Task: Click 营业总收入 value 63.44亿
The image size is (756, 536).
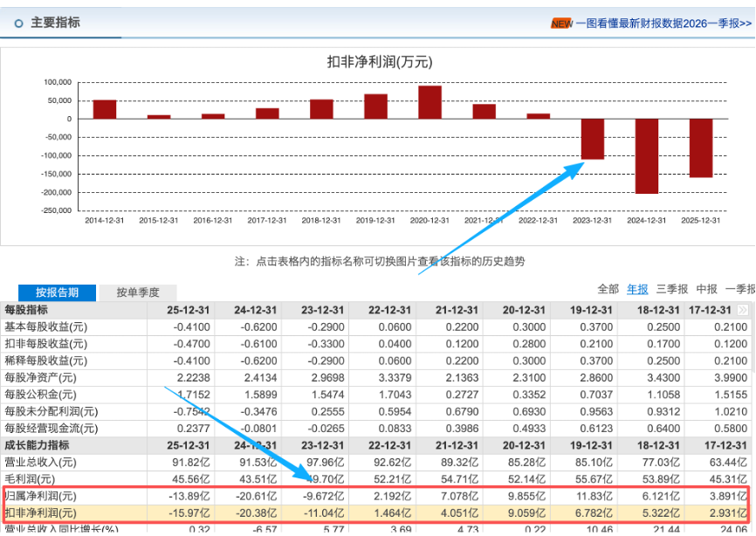Action: 729,463
